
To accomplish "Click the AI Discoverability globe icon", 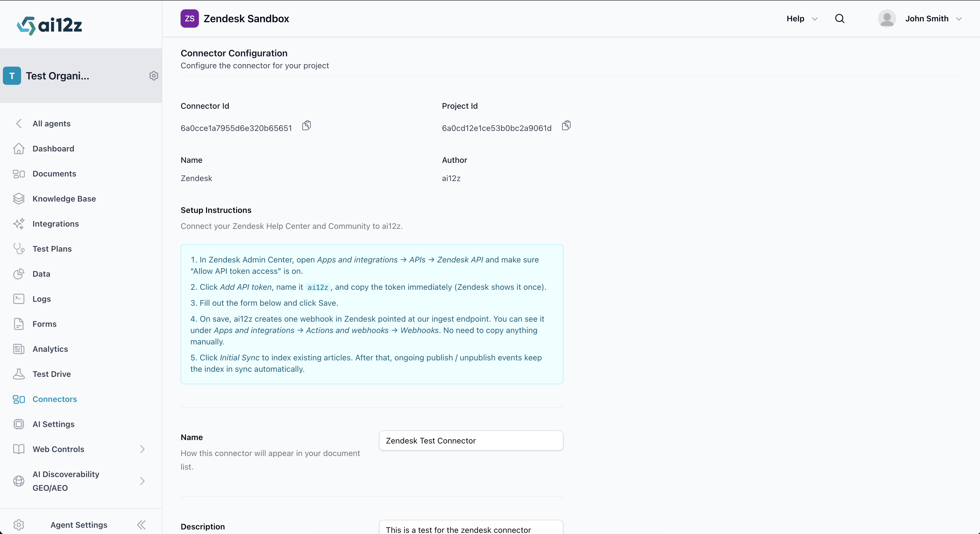I will pyautogui.click(x=19, y=481).
